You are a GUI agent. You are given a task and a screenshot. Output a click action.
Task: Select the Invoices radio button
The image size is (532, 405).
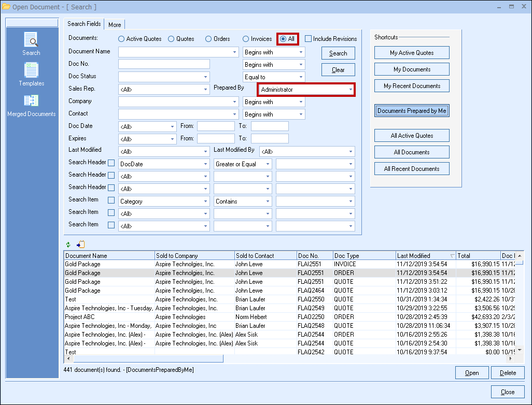pos(246,39)
